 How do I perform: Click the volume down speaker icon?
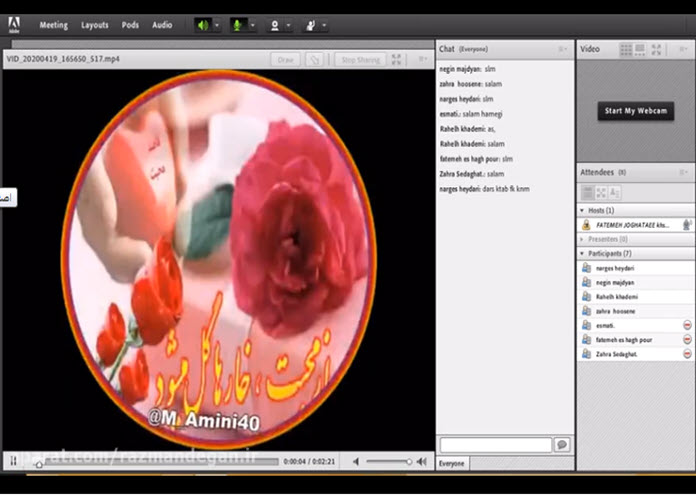pyautogui.click(x=356, y=462)
